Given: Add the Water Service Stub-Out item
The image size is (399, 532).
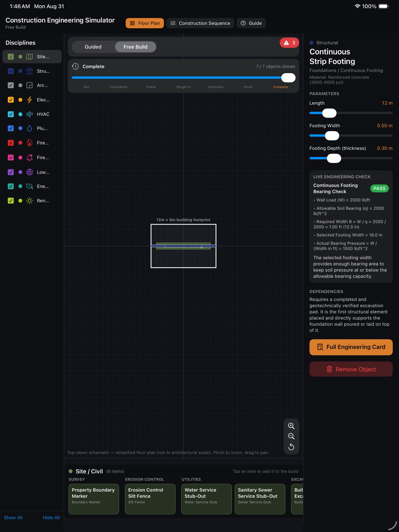Looking at the screenshot, I should pyautogui.click(x=207, y=499).
